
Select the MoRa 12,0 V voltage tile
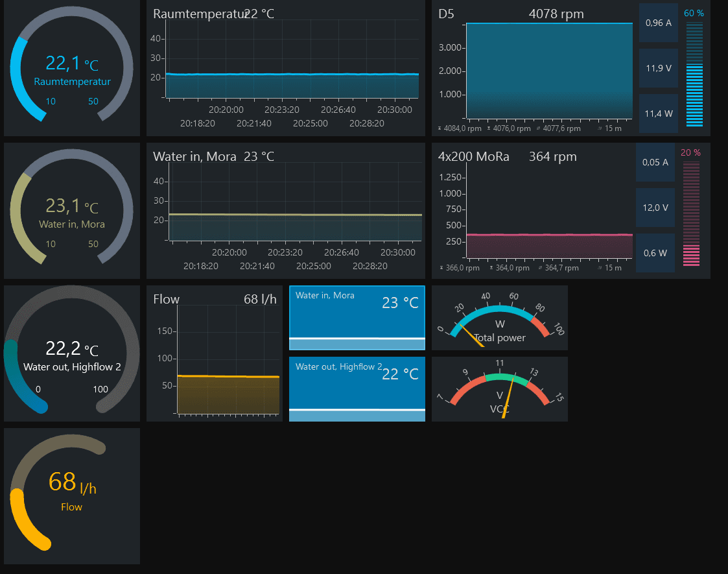tap(655, 208)
